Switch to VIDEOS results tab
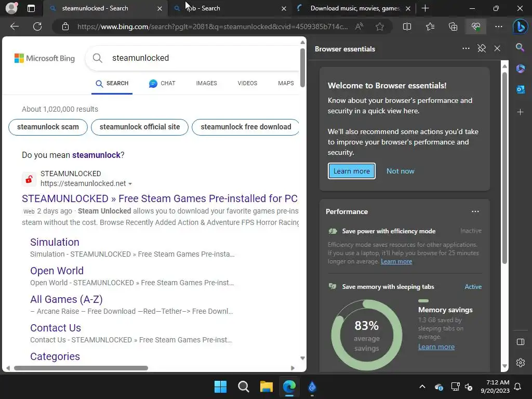 [247, 84]
